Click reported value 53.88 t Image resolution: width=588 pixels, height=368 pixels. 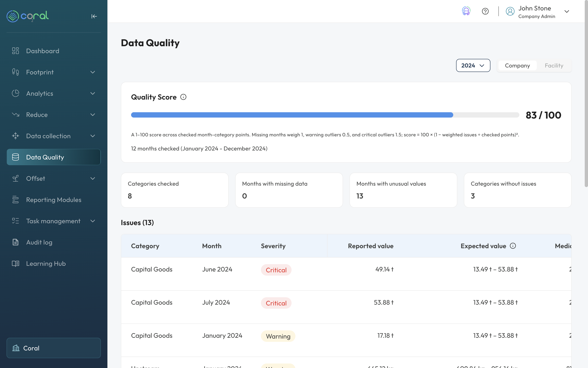[x=384, y=302]
